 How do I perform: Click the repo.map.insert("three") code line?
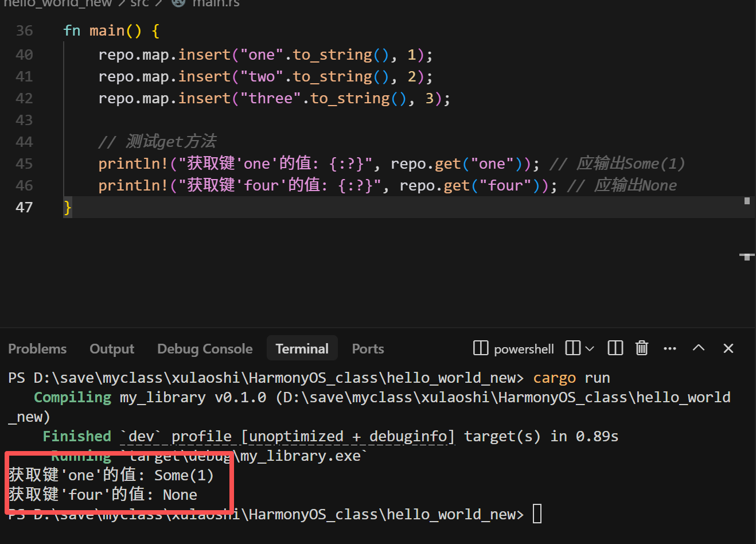pyautogui.click(x=274, y=99)
